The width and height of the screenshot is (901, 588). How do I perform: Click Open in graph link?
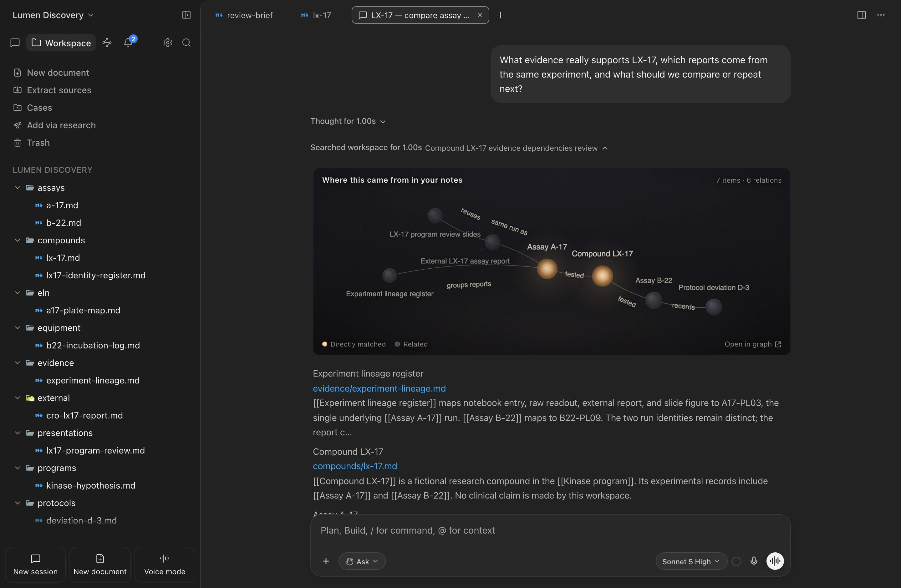753,344
